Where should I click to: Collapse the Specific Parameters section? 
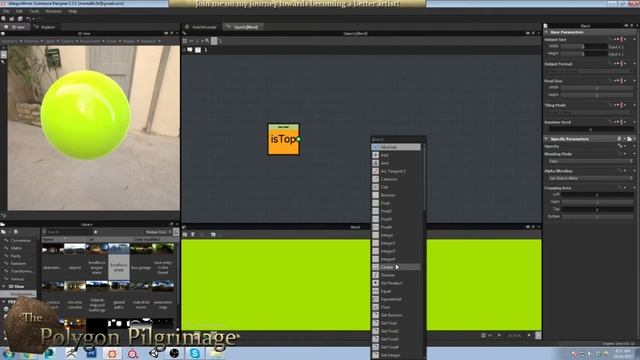[546, 139]
